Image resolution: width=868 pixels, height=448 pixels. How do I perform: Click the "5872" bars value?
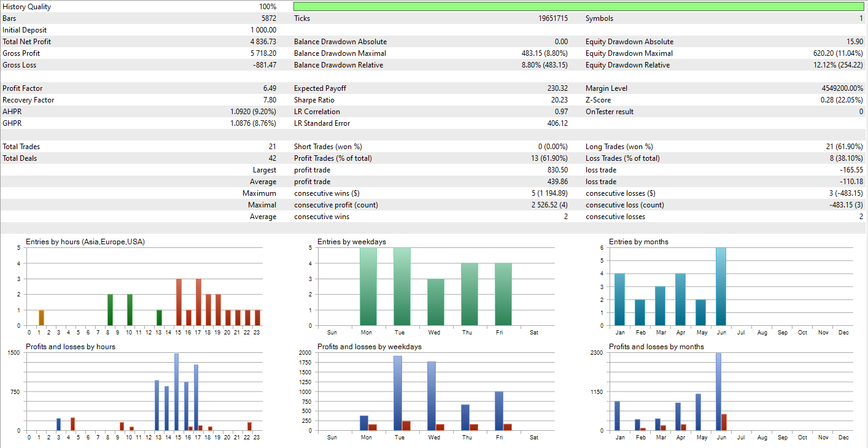coord(269,18)
